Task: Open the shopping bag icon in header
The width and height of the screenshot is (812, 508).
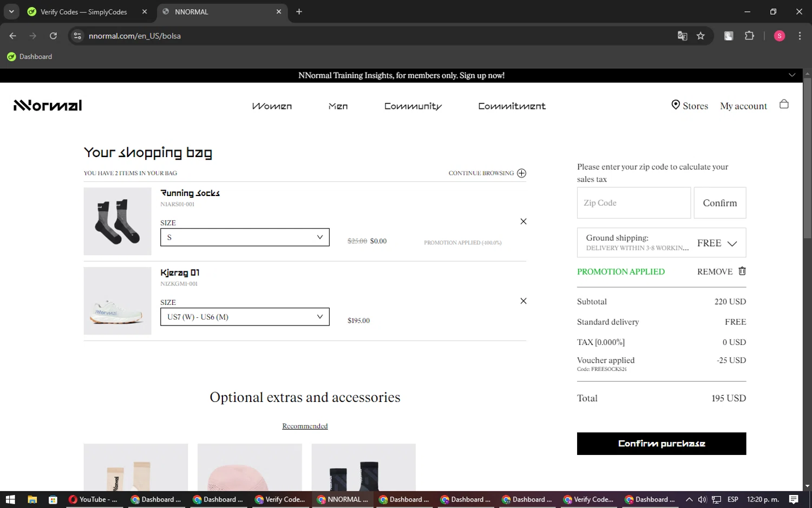Action: point(784,105)
